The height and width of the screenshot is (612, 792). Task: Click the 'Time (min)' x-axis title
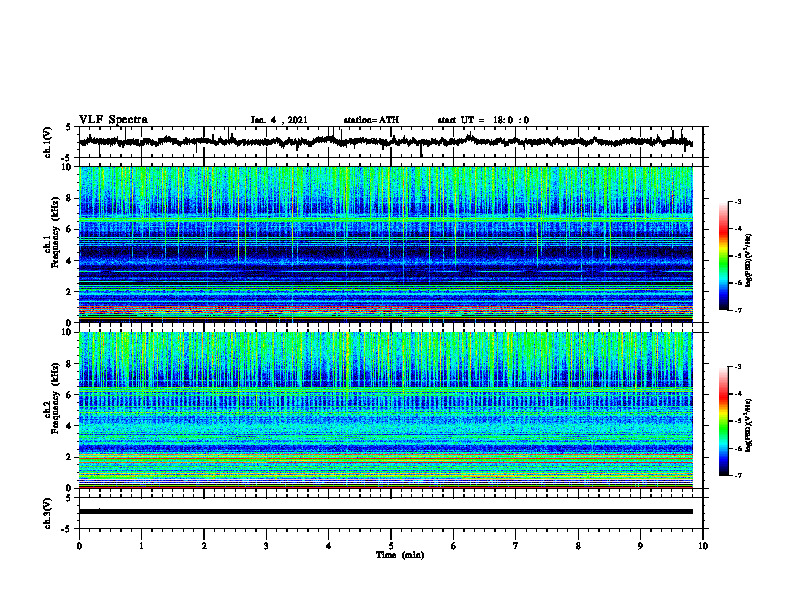coord(400,555)
